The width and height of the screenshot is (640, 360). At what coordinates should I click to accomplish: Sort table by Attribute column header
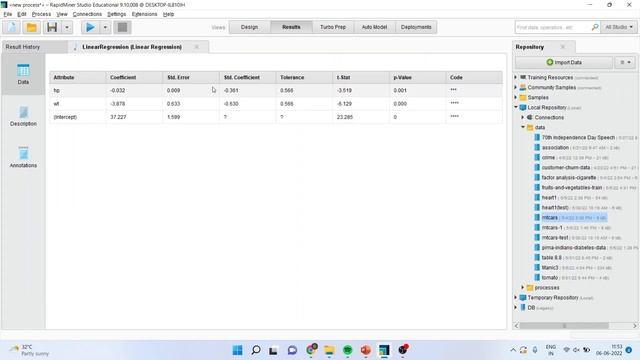(x=78, y=77)
